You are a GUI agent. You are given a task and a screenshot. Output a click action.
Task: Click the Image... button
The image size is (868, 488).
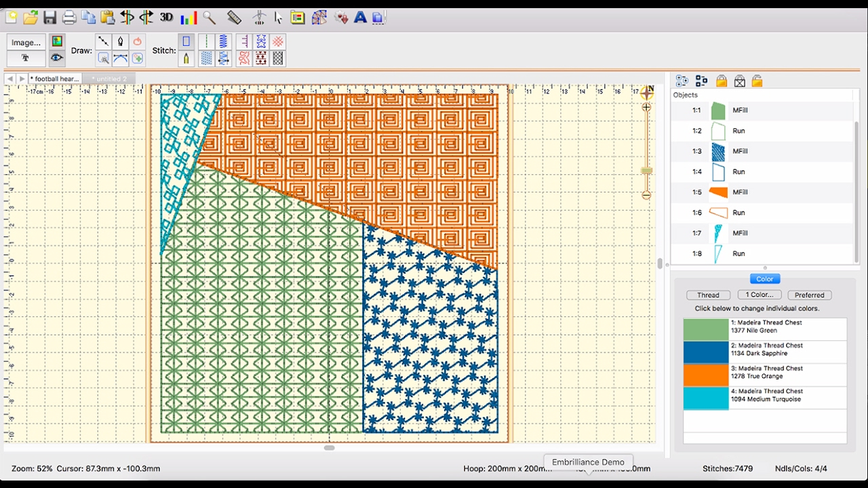(26, 43)
